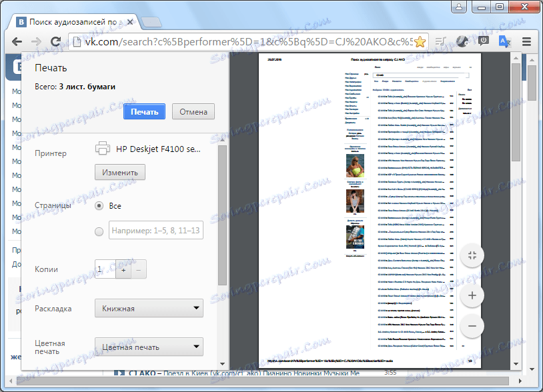Open a new blank tab
The width and height of the screenshot is (543, 392).
[151, 22]
